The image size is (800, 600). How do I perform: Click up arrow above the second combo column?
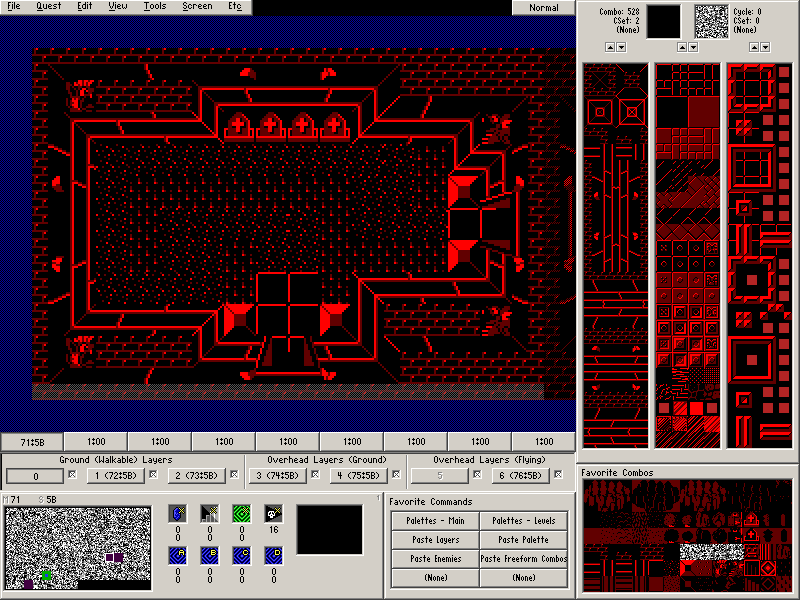point(682,47)
